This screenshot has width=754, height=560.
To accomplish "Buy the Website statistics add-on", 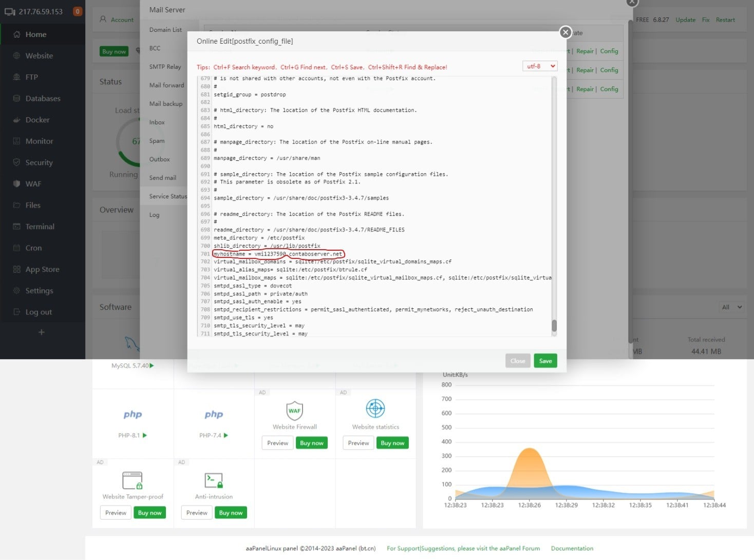I will point(392,443).
